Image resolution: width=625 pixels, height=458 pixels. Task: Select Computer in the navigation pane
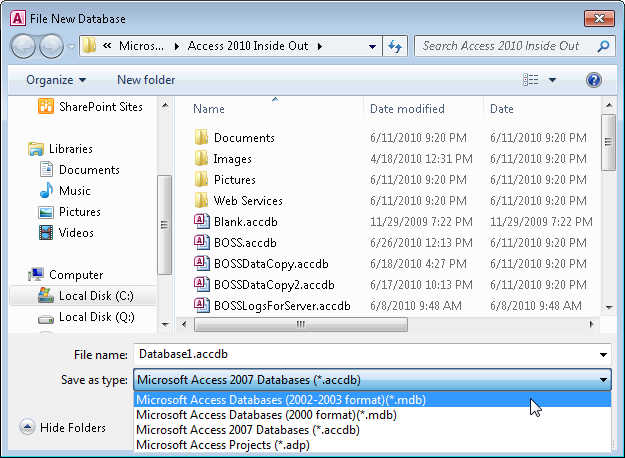(65, 275)
